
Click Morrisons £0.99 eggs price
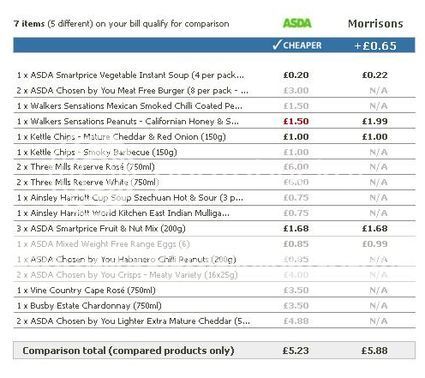click(375, 244)
